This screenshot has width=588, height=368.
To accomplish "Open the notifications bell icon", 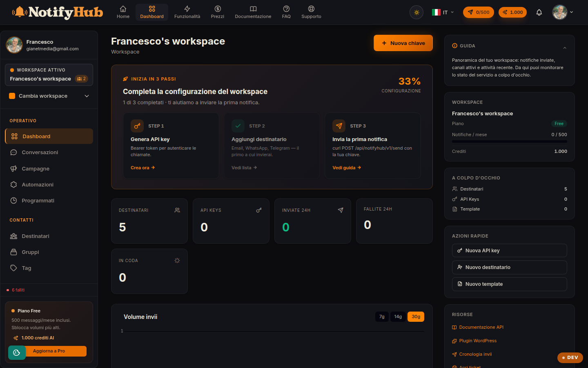I will (539, 12).
